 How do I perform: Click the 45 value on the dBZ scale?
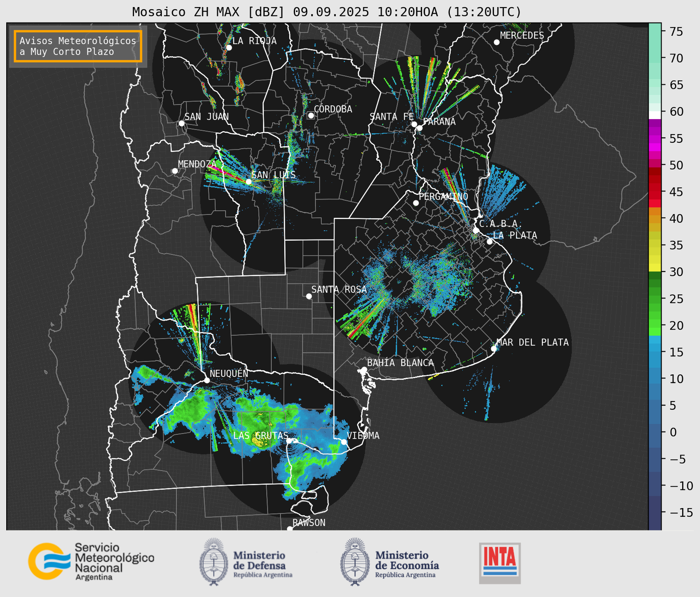click(x=676, y=192)
